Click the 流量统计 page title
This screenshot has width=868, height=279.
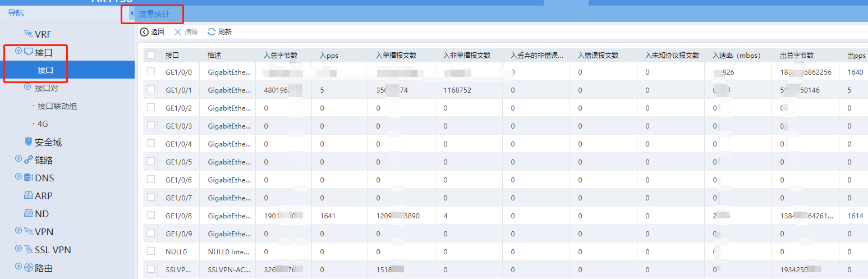point(154,14)
